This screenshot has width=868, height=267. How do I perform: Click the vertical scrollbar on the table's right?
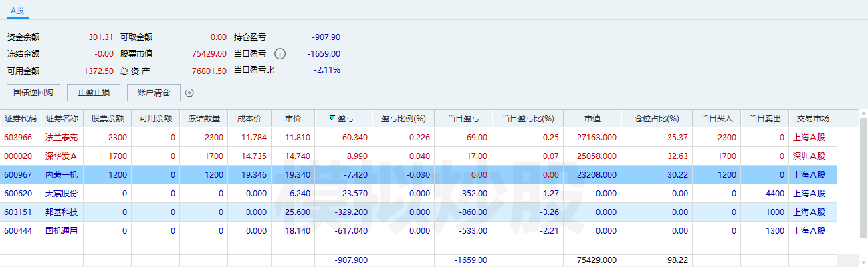coord(862,180)
